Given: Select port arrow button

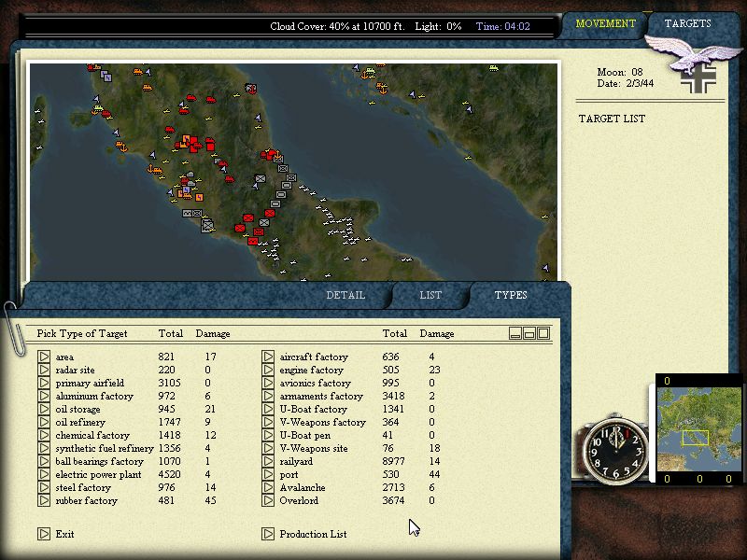Looking at the screenshot, I should tap(268, 474).
